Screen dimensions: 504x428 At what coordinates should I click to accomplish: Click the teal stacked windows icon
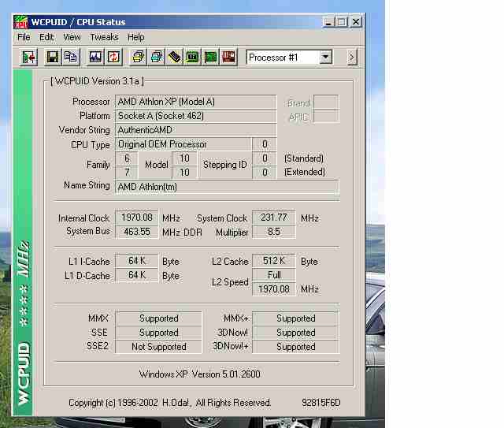157,57
